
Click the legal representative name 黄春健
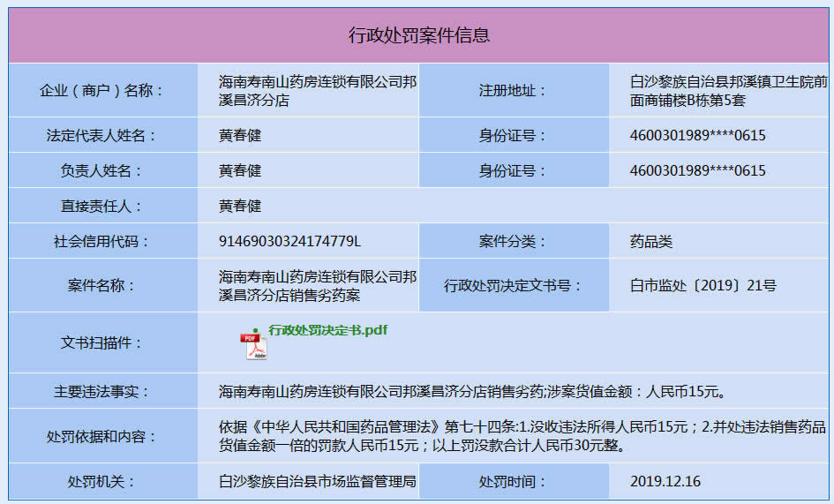pos(240,135)
